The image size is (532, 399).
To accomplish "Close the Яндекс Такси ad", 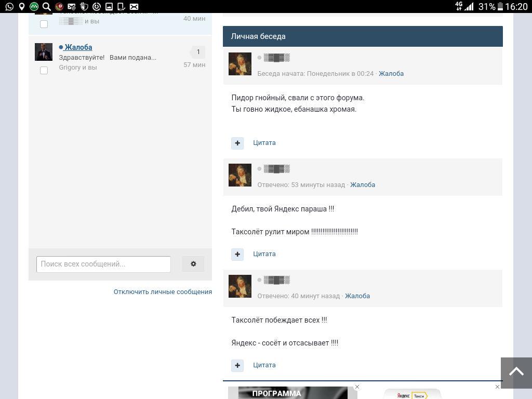I will click(x=497, y=387).
